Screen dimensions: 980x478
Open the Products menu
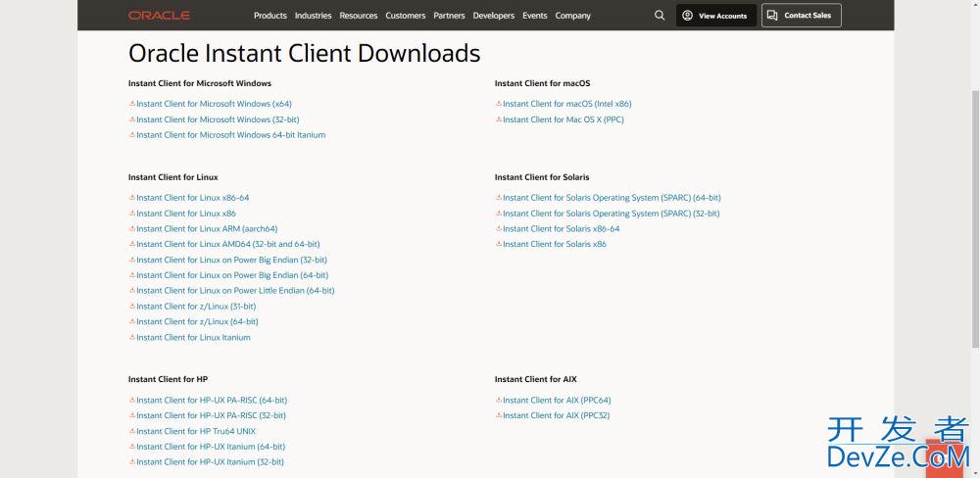(270, 16)
